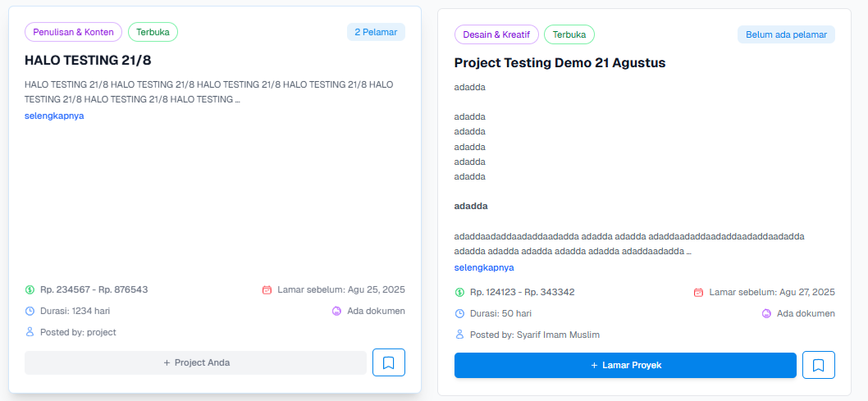The image size is (868, 401).
Task: Click the clock icon beside Durasi: 1234 hari
Action: 30,311
